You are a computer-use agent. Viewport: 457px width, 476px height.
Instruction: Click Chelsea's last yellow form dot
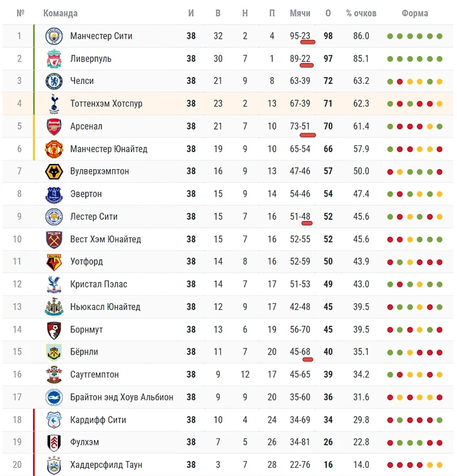pos(439,81)
